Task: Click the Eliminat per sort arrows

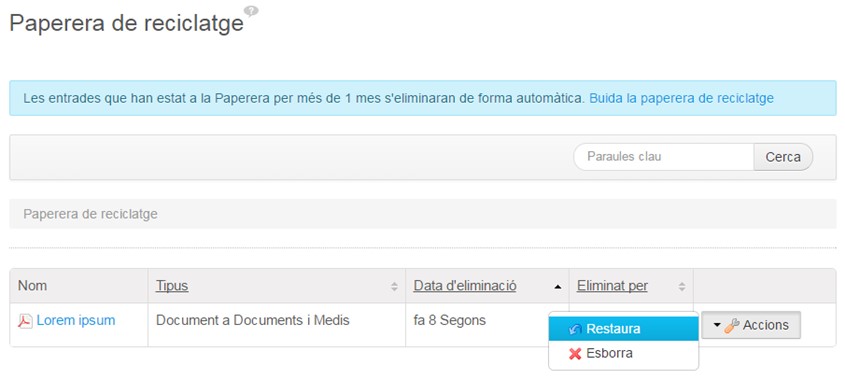Action: [682, 287]
